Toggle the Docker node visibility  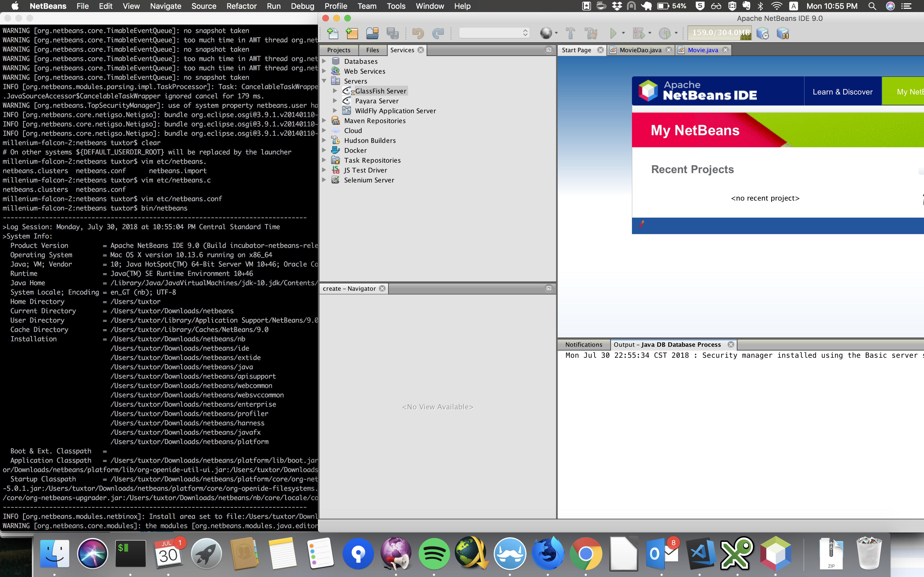[x=325, y=149]
